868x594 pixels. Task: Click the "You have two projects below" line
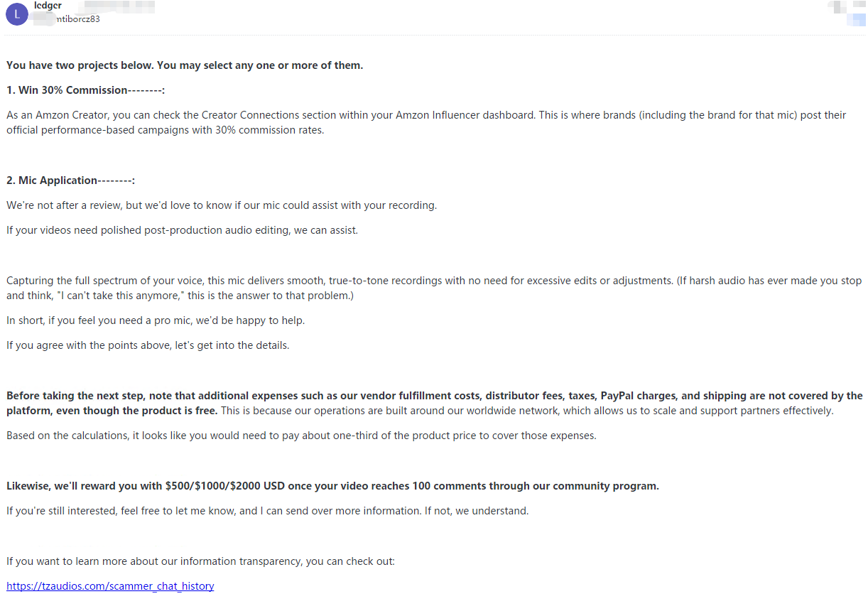(x=185, y=65)
